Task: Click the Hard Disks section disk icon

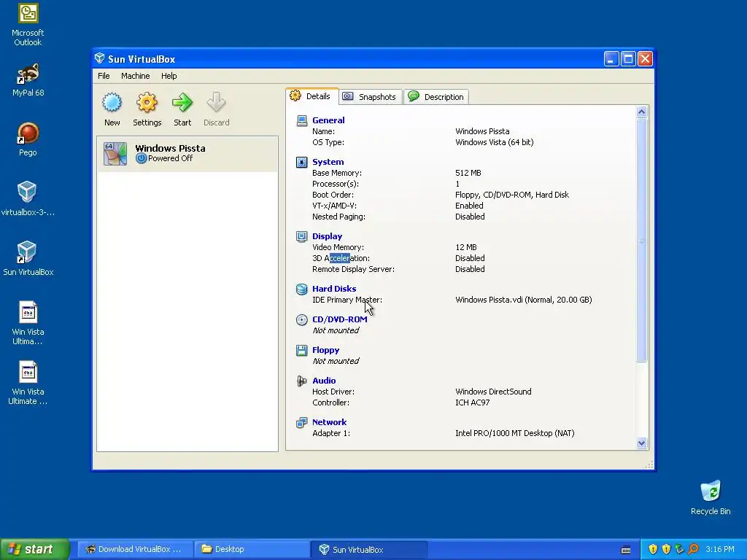Action: click(301, 289)
